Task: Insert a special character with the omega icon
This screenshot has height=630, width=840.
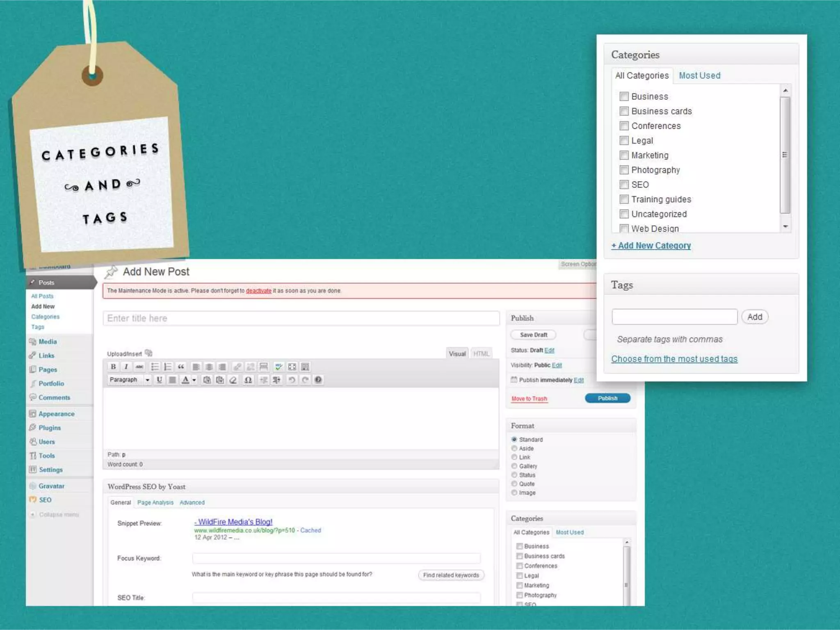Action: (248, 380)
